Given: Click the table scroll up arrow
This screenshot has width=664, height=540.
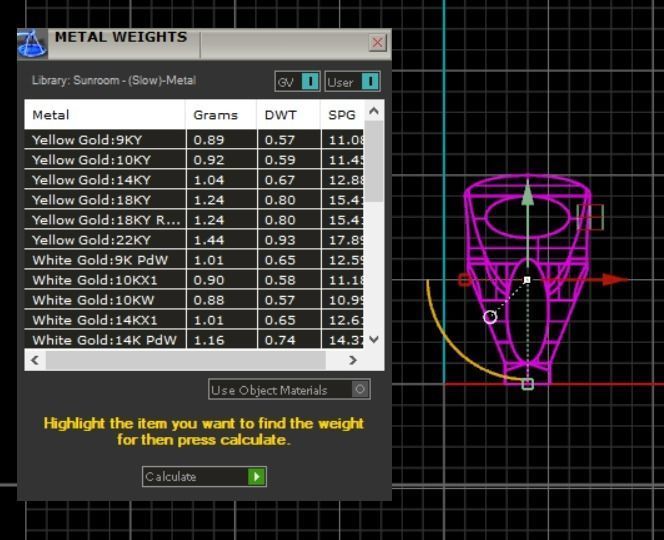Looking at the screenshot, I should (374, 111).
